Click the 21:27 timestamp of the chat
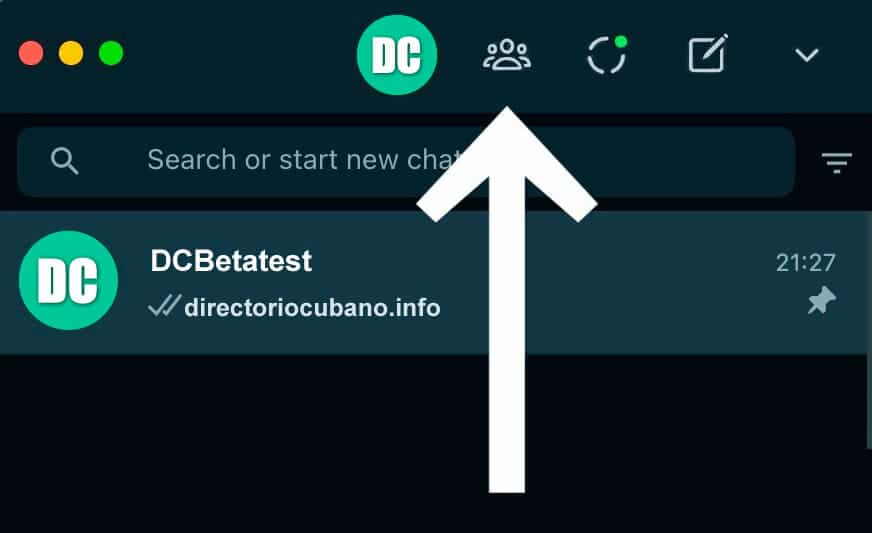Image resolution: width=872 pixels, height=533 pixels. point(806,263)
